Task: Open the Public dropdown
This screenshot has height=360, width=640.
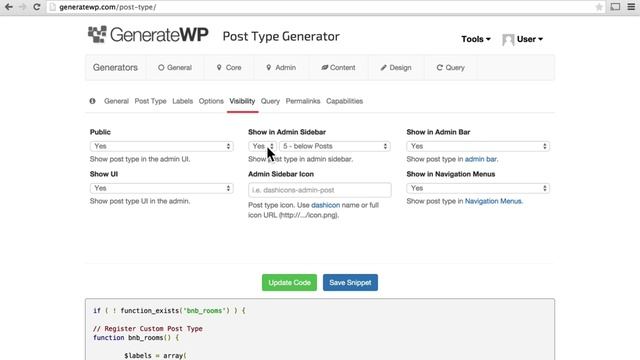Action: pyautogui.click(x=162, y=146)
